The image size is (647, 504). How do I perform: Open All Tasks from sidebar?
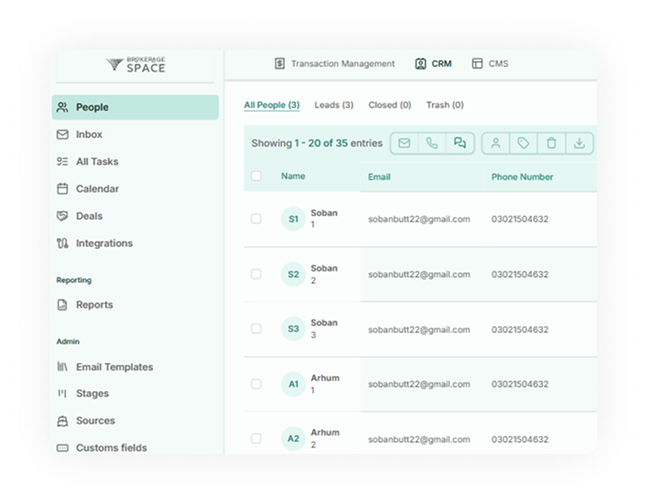coord(97,162)
